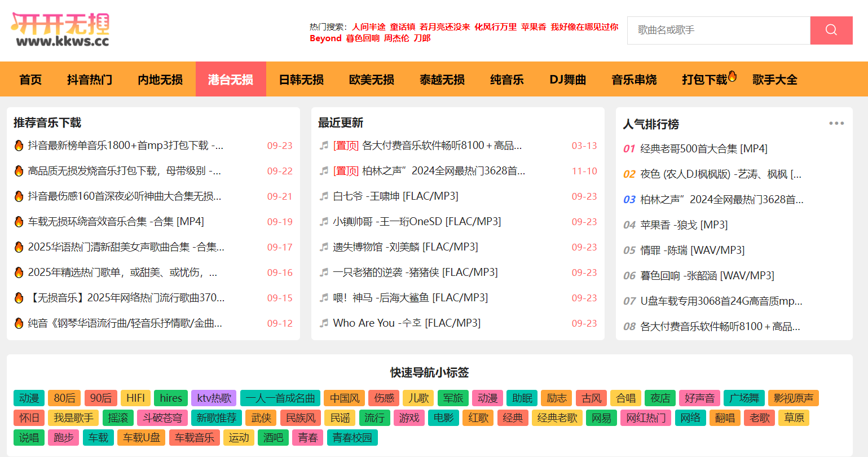Open hot search term Beyond
Screen dimensions: 868x457
pyautogui.click(x=325, y=38)
